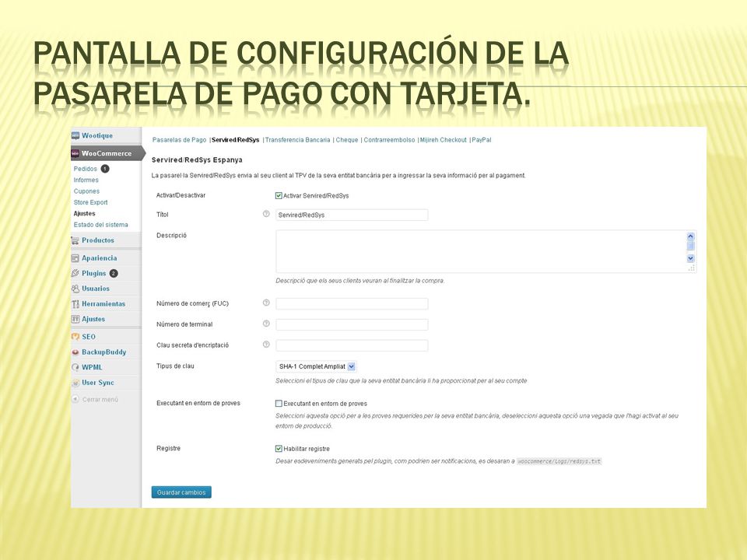This screenshot has height=560, width=747.
Task: Click the Pedidos count badge
Action: pos(105,169)
